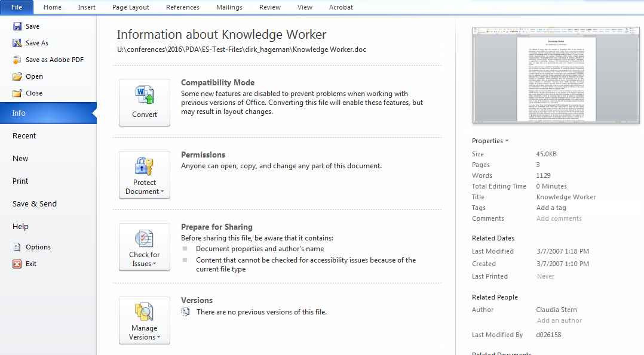Open the Manage Versions dropdown arrow
The width and height of the screenshot is (644, 355).
(x=159, y=337)
